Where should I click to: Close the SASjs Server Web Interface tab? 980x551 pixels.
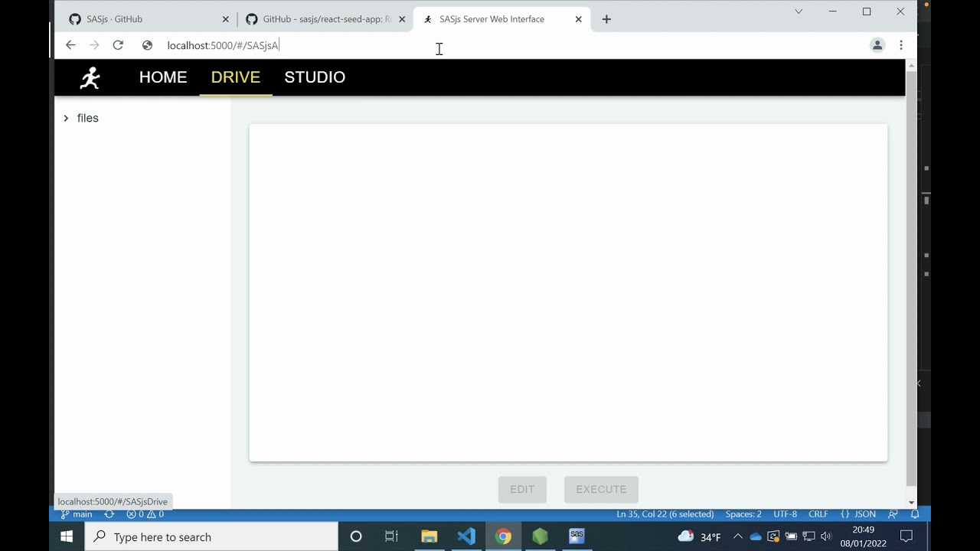coord(579,19)
